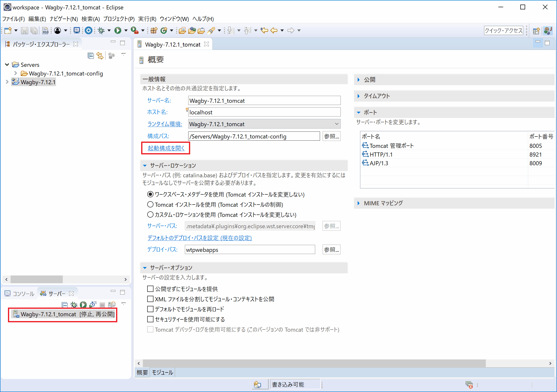Click the クイック・アクセス field
The image size is (557, 392).
pos(504,30)
